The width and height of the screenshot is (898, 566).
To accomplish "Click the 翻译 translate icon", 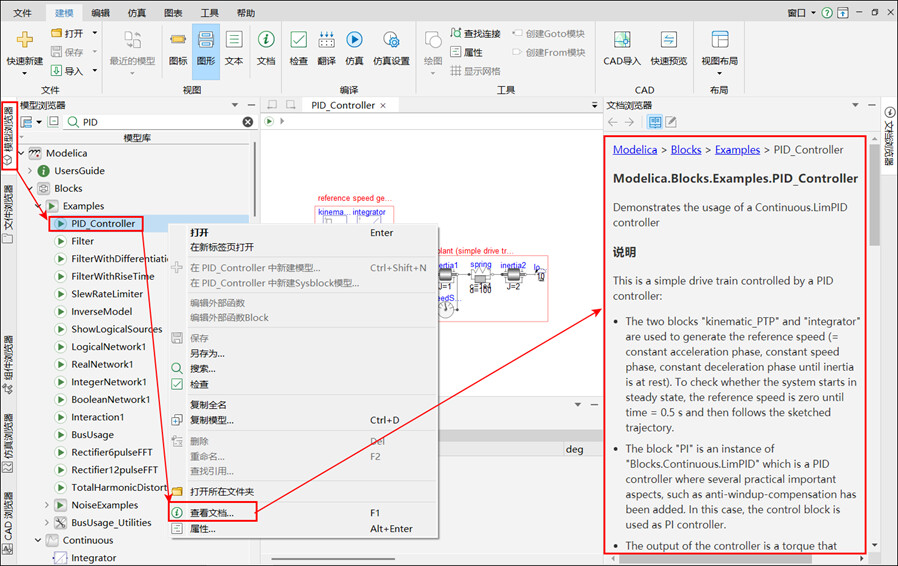I will (326, 40).
